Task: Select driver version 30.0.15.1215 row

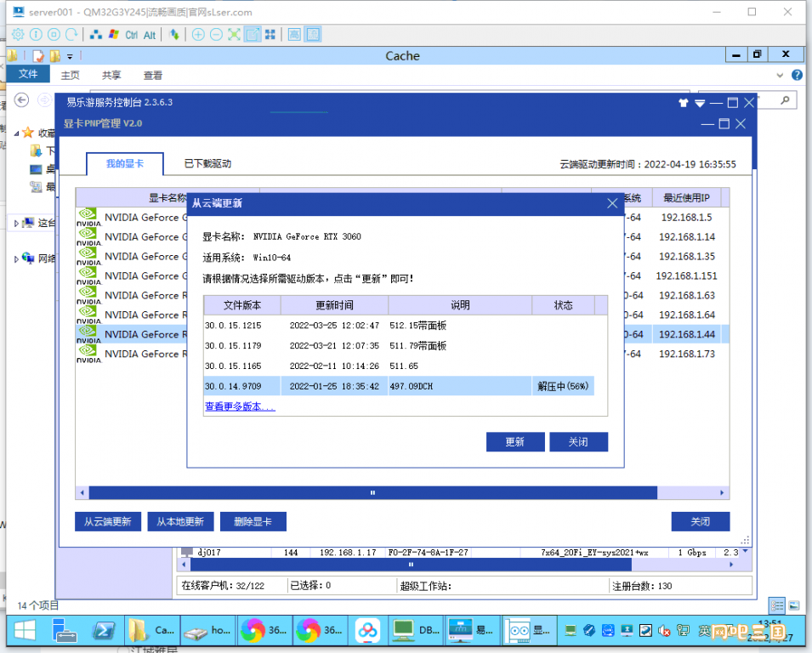Action: pyautogui.click(x=399, y=326)
